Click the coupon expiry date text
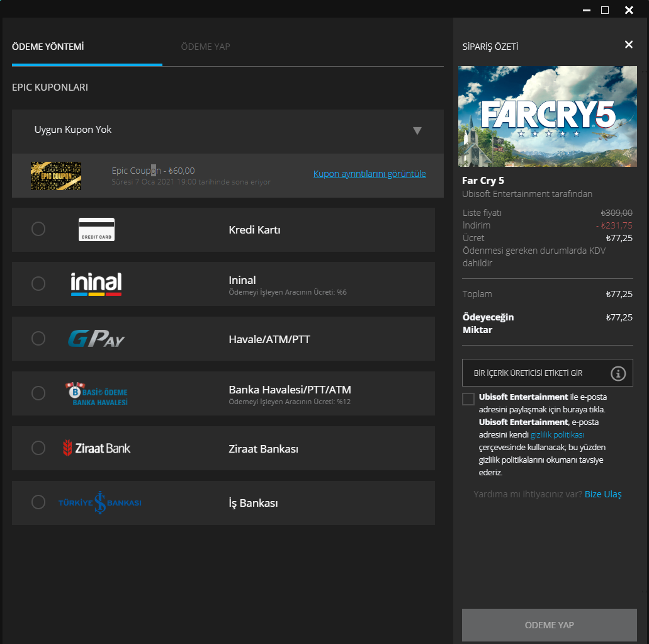The image size is (649, 644). pyautogui.click(x=191, y=182)
